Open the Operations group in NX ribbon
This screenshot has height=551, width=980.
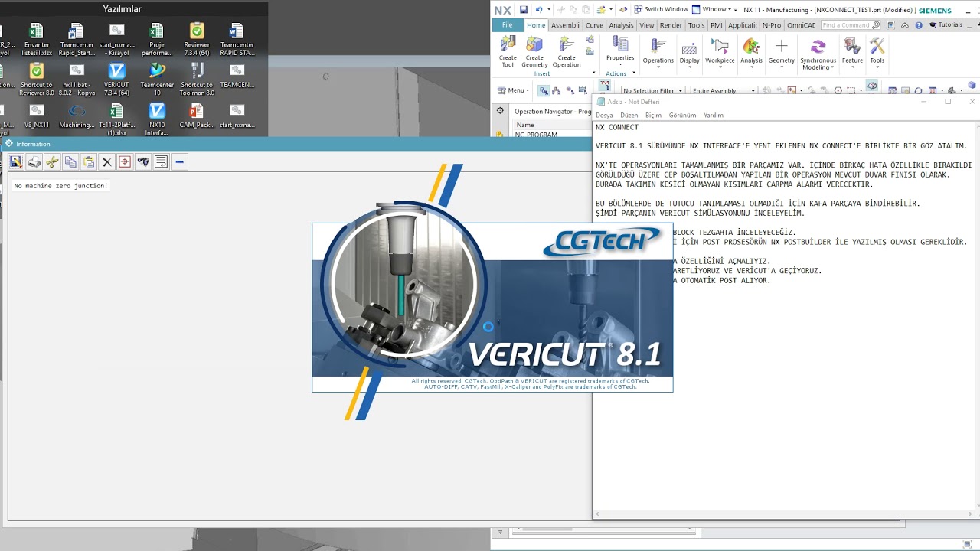point(658,53)
